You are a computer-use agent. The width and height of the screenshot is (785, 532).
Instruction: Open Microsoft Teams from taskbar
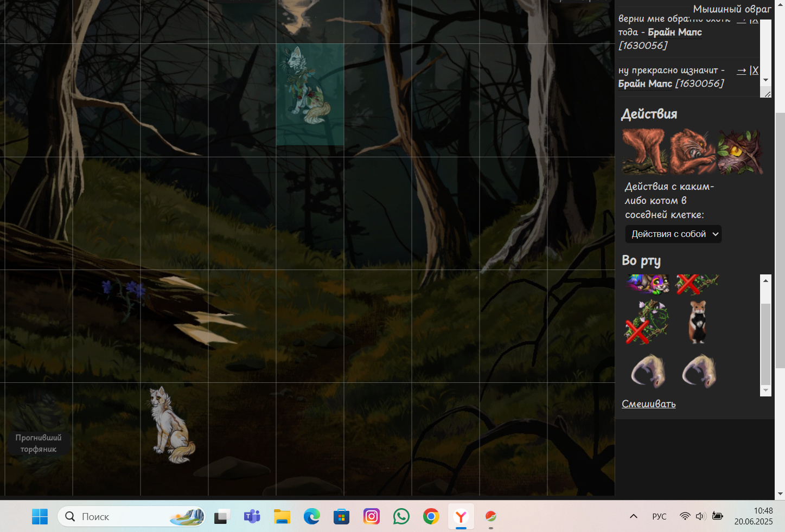pos(251,516)
